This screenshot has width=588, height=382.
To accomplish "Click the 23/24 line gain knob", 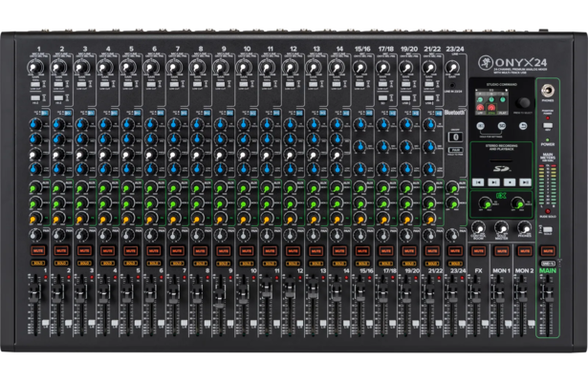I will [452, 68].
